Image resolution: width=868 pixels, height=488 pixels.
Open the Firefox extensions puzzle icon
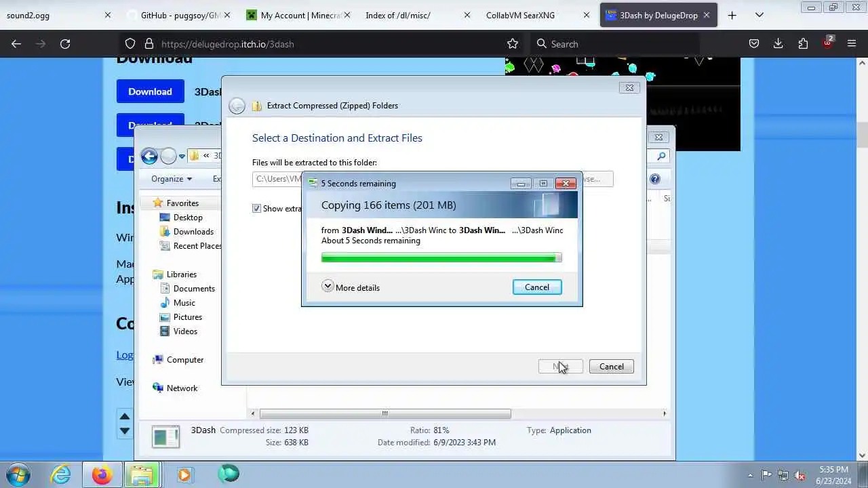[803, 44]
